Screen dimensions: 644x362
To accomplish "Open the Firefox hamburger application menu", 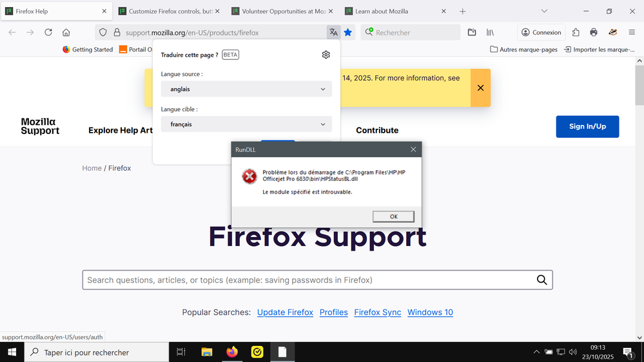I will pyautogui.click(x=632, y=32).
